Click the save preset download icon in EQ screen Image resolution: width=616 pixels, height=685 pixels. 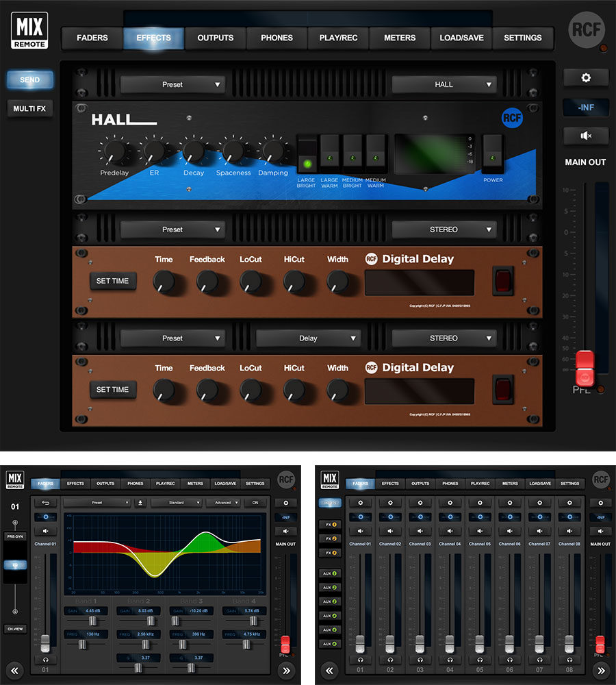tap(140, 503)
